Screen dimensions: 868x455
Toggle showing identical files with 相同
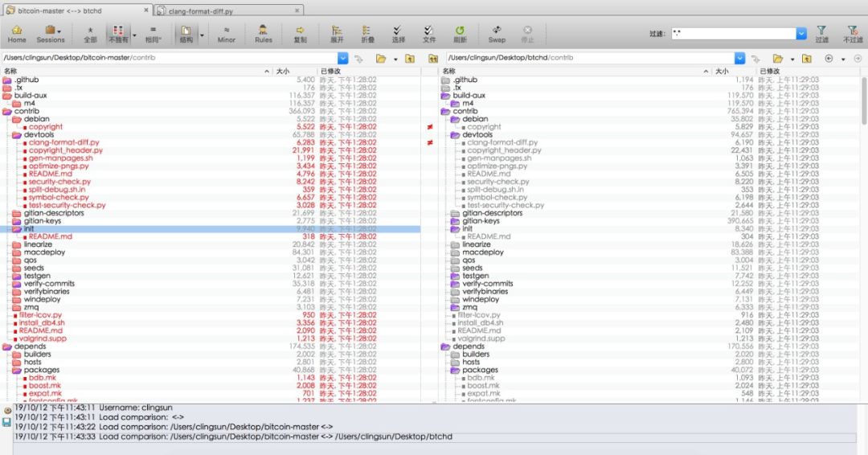point(154,34)
